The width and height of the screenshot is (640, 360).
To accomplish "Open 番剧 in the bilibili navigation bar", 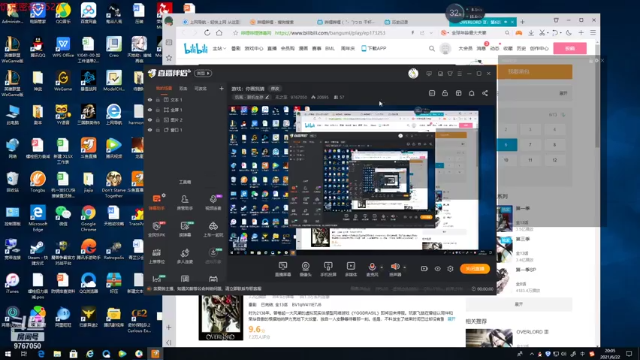I will (236, 49).
